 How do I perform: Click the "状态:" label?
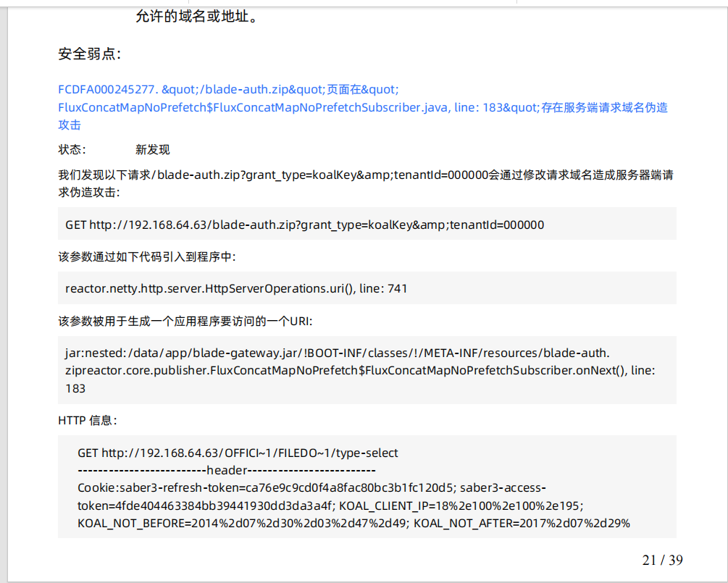tap(72, 150)
